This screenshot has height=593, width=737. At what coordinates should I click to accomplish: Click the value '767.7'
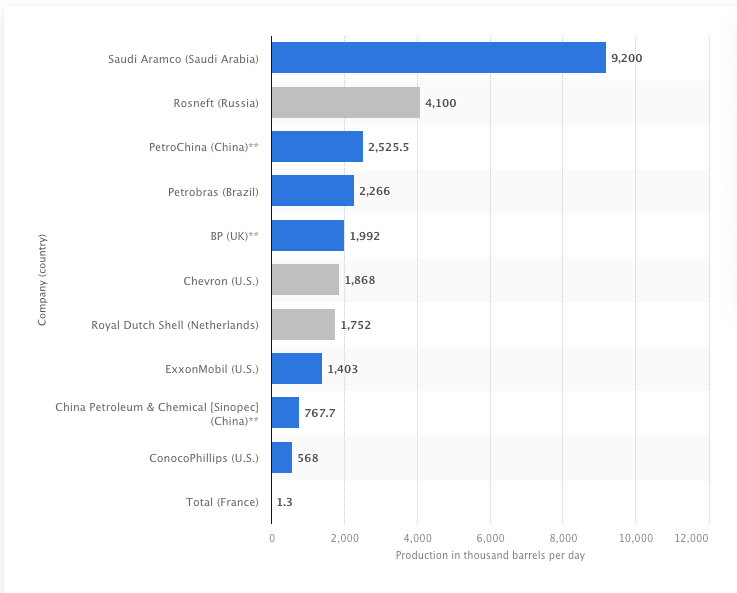click(x=320, y=413)
